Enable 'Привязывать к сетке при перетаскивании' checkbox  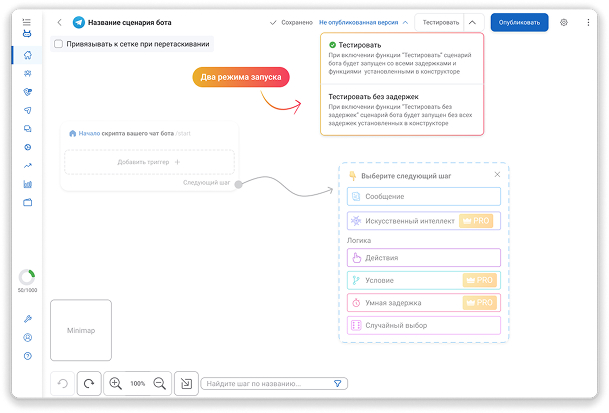[59, 44]
